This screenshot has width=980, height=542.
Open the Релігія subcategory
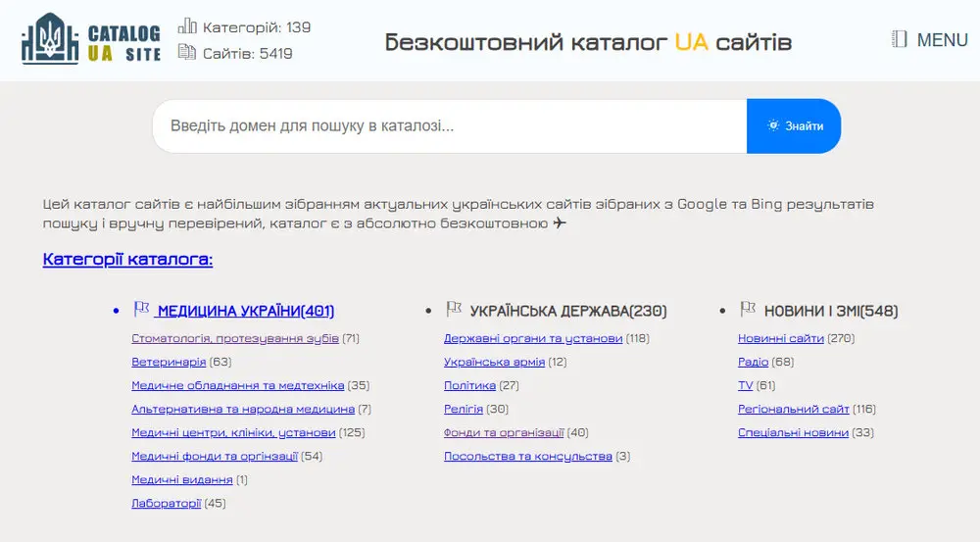coord(464,409)
